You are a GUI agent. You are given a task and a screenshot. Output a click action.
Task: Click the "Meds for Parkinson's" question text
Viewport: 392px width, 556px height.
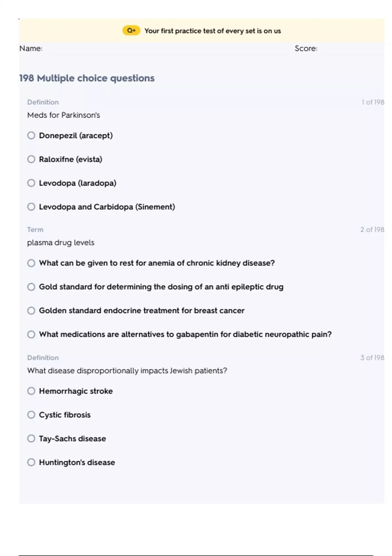click(x=64, y=115)
